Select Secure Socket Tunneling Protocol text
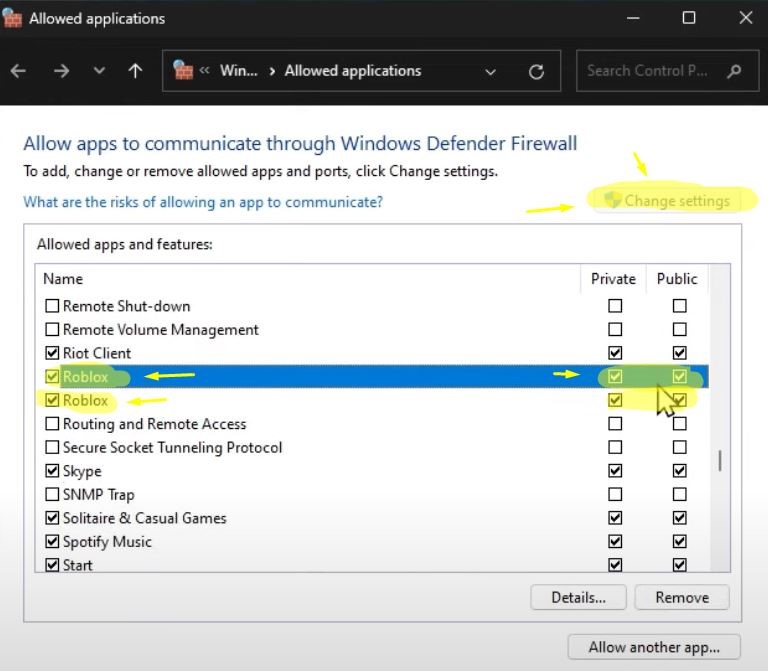Screen dimensions: 768x671 point(172,448)
